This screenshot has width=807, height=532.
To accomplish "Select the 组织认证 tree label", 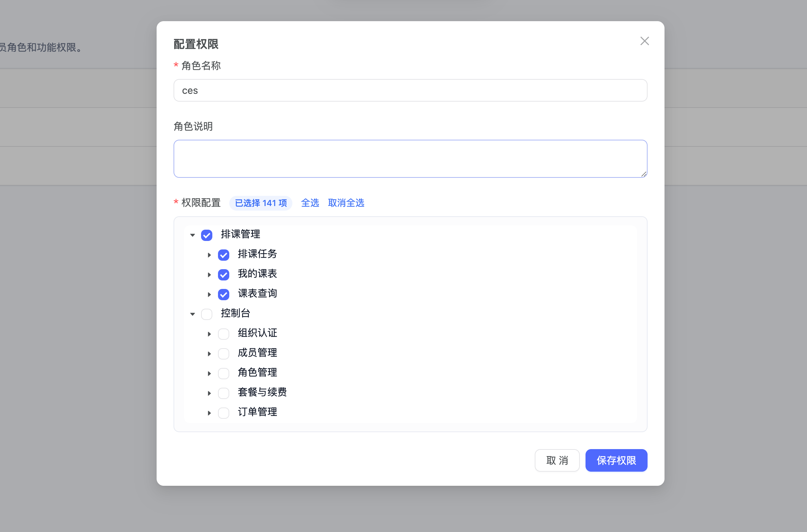I will pos(257,333).
